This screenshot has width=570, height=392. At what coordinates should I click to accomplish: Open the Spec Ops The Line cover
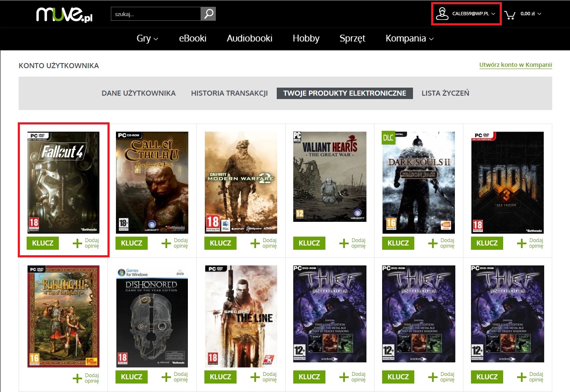tap(241, 316)
